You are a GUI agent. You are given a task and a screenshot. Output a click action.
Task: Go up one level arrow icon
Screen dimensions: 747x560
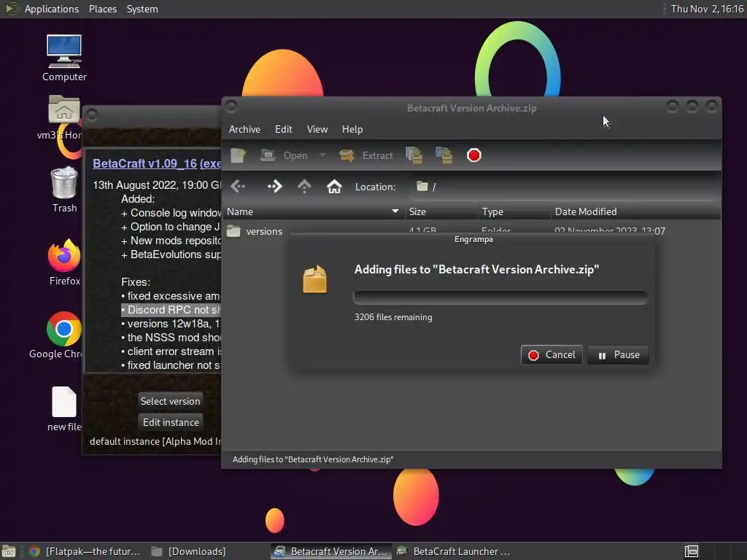pos(304,186)
